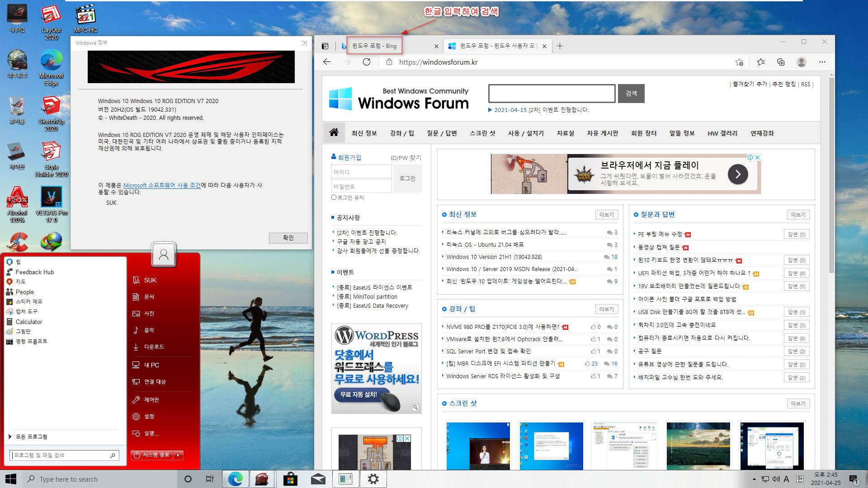This screenshot has width=868, height=488.
Task: Click 시스템 종료 button in start menu
Action: 152,455
